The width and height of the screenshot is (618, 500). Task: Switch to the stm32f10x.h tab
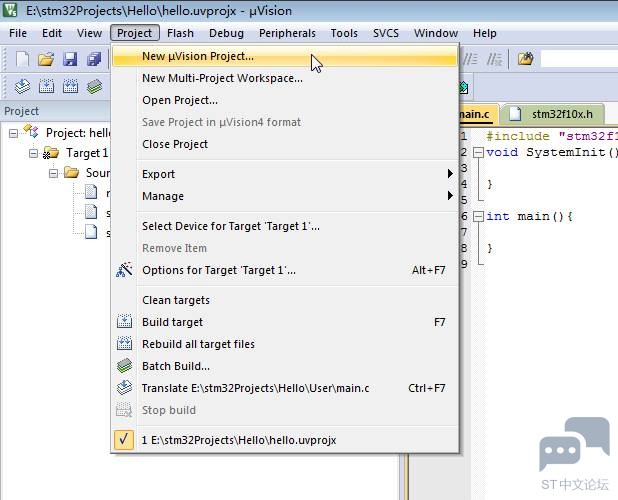tap(554, 114)
